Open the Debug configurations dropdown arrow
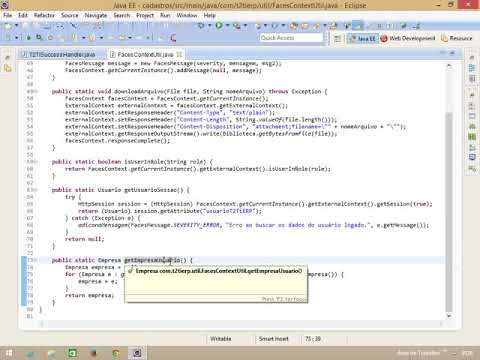The height and width of the screenshot is (360, 480). 209,25
